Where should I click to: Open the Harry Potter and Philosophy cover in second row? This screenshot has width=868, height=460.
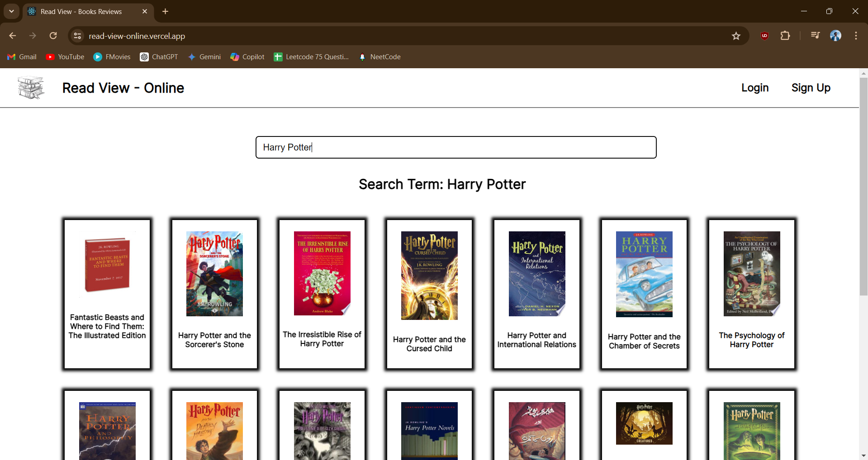coord(107,431)
